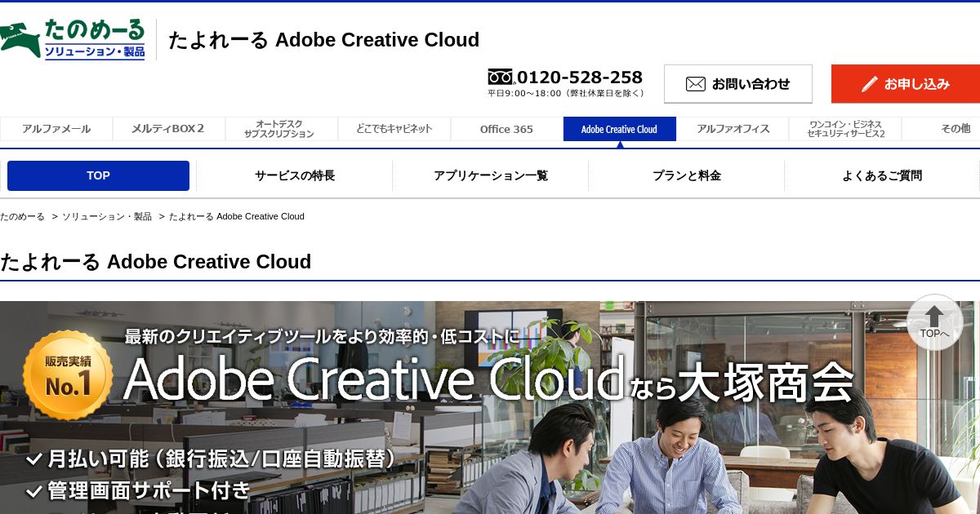The image size is (980, 514).
Task: Click the phone number 0120-528-258
Action: click(580, 78)
